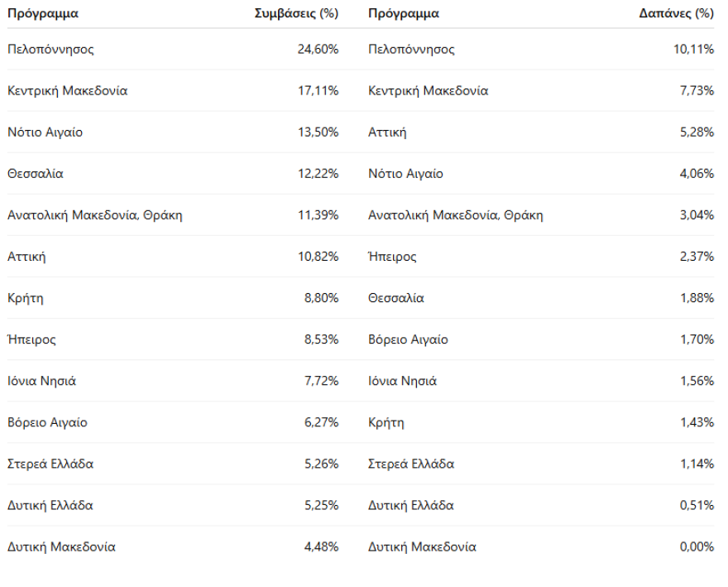Image resolution: width=728 pixels, height=587 pixels.
Task: Select Πελοπόννησος in the contracts table
Action: [50, 50]
